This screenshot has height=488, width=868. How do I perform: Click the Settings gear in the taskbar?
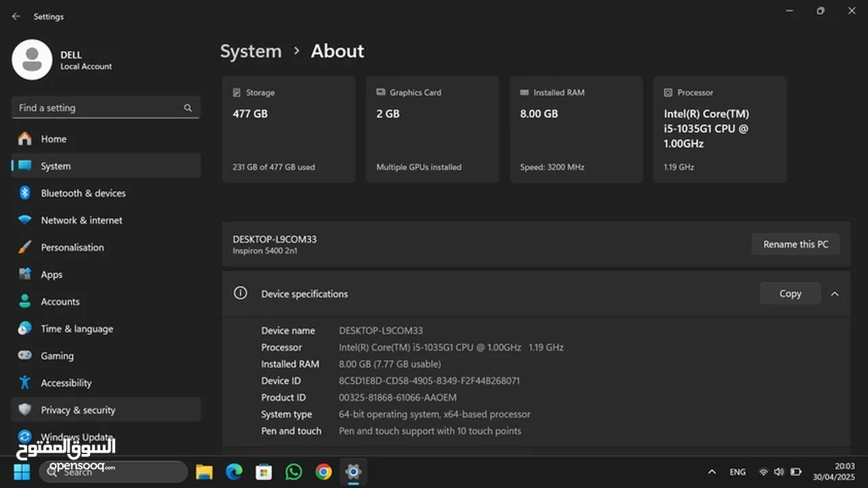pos(353,472)
